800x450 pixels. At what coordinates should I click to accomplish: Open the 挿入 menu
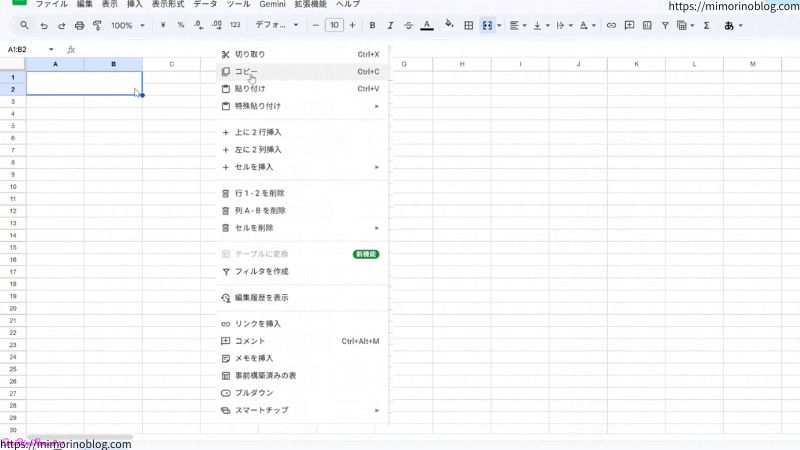134,4
